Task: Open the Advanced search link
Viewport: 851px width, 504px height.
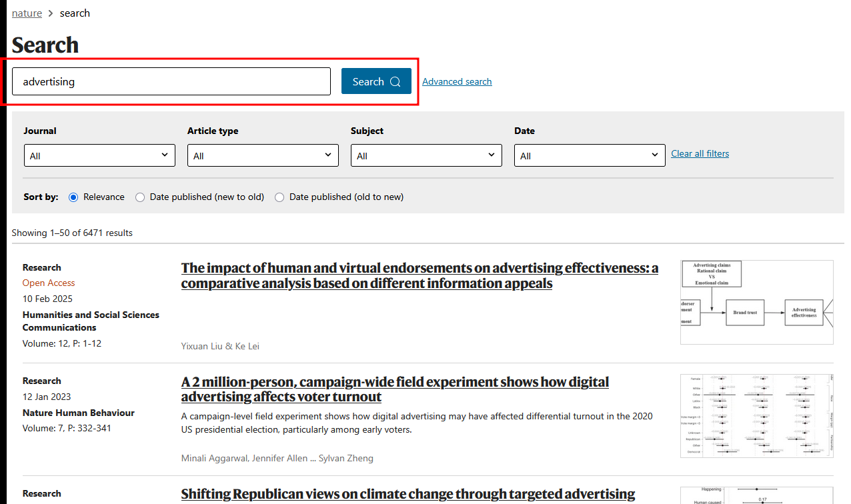Action: (x=457, y=81)
